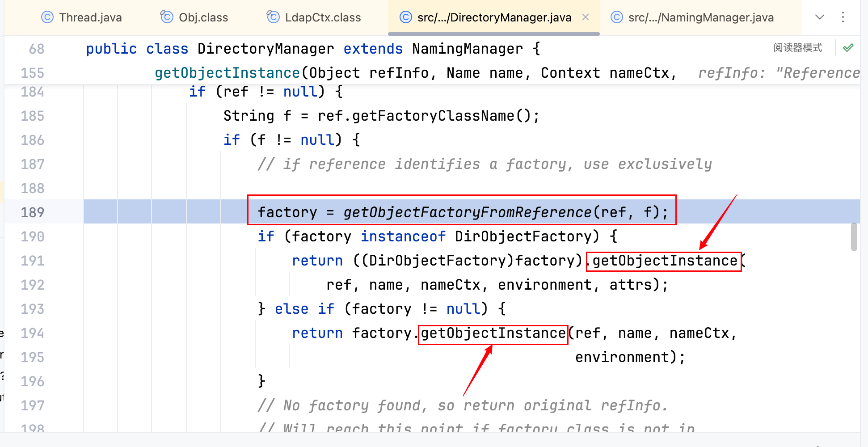Click the NamingManager.java tab icon

click(616, 17)
